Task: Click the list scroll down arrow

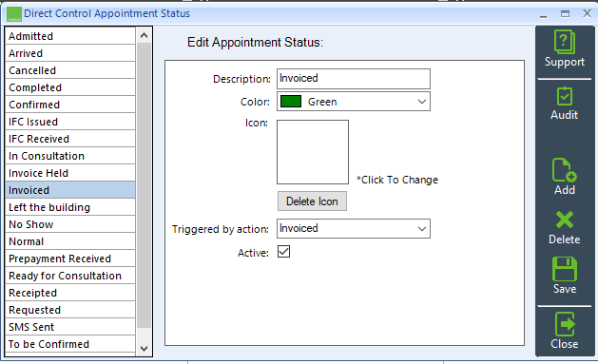Action: click(144, 349)
